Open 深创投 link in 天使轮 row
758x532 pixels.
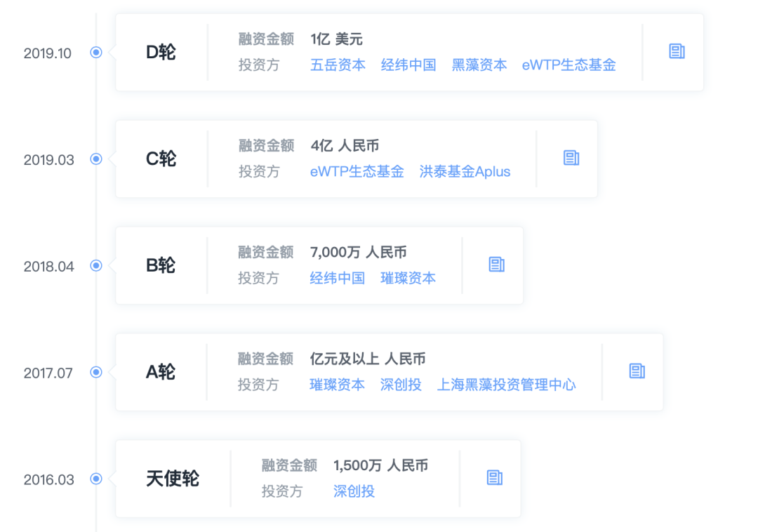[x=354, y=492]
